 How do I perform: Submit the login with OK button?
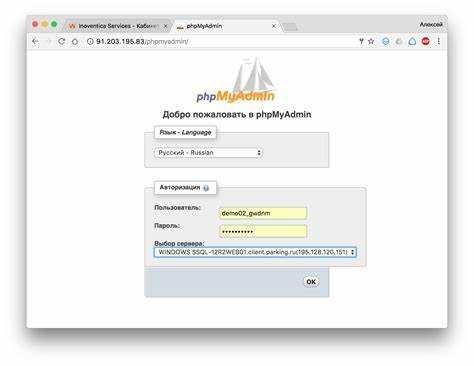tap(311, 282)
